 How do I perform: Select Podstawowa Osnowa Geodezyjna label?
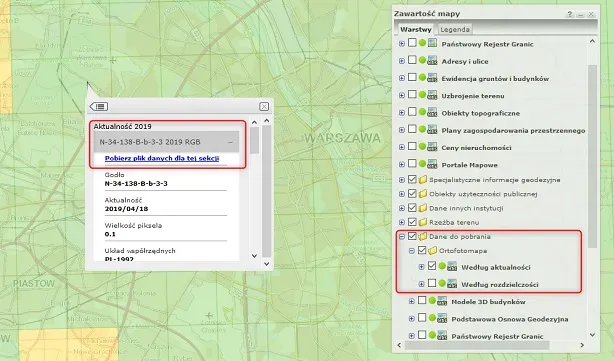pyautogui.click(x=509, y=319)
